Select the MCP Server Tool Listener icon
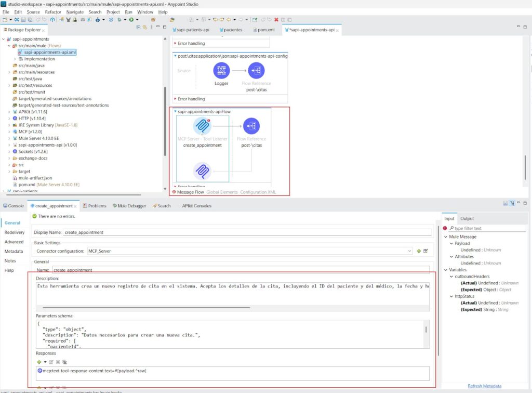 [x=202, y=126]
